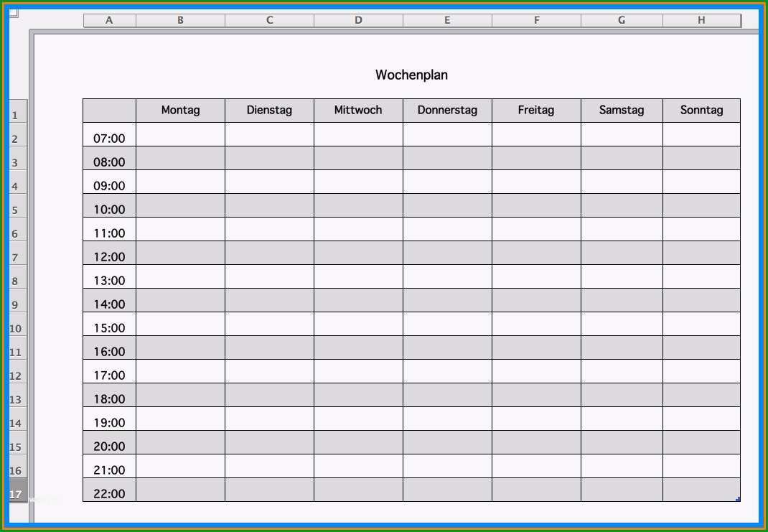Click the Donnerstag cell at 09:00
Viewport: 768px width, 532px height.
click(x=447, y=182)
